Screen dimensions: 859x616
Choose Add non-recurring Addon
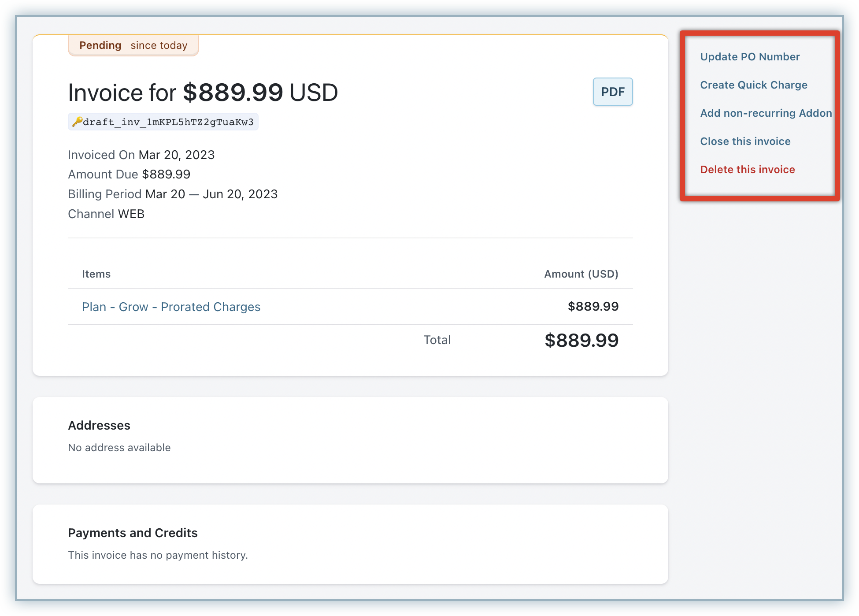click(766, 113)
